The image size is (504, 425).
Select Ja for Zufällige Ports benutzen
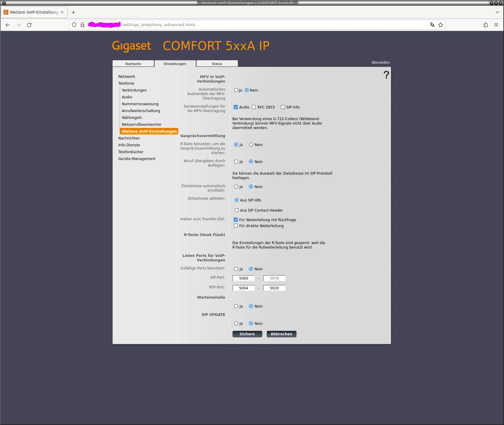pyautogui.click(x=236, y=269)
